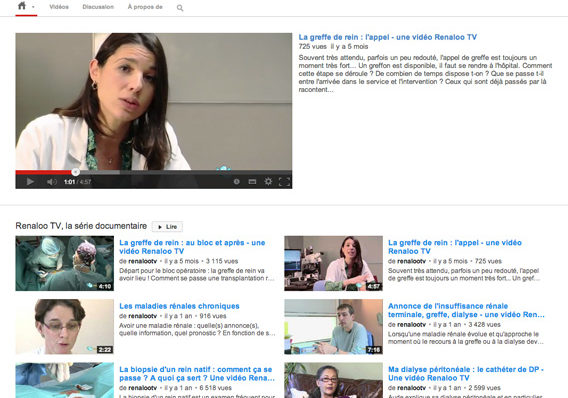Play the featured video
The height and width of the screenshot is (398, 568).
point(30,181)
